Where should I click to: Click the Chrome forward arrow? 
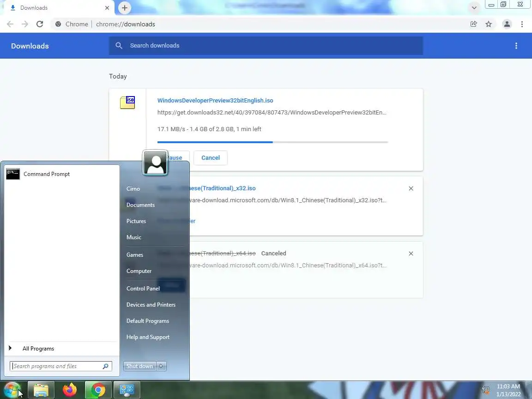coord(25,24)
